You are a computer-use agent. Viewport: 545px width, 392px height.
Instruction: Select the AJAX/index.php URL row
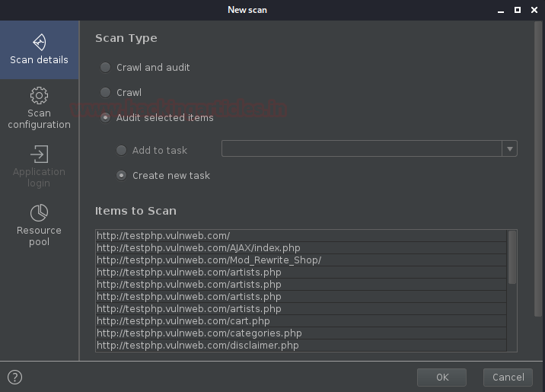click(x=301, y=248)
